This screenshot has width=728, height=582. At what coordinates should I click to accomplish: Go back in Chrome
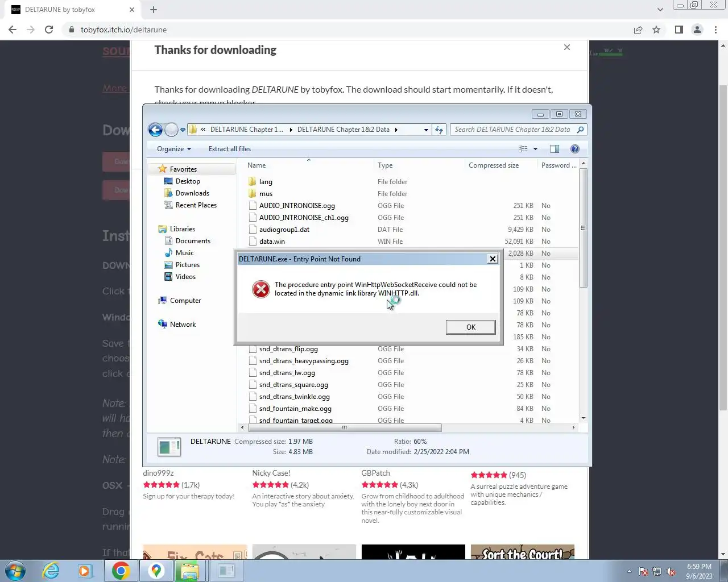pyautogui.click(x=13, y=30)
